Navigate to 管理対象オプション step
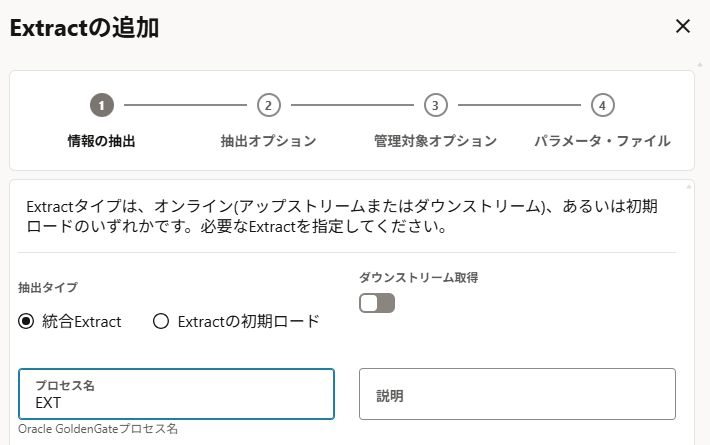Viewport: 710px width, 445px height. [435, 141]
